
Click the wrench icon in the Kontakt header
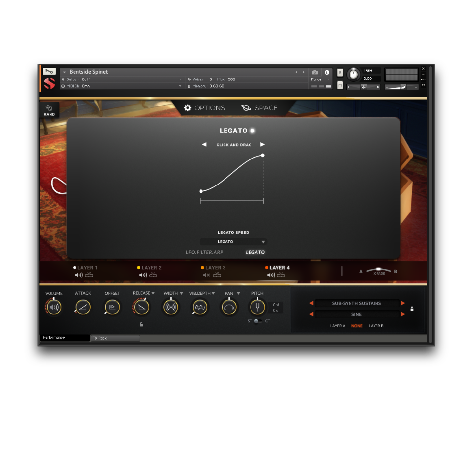(x=49, y=71)
